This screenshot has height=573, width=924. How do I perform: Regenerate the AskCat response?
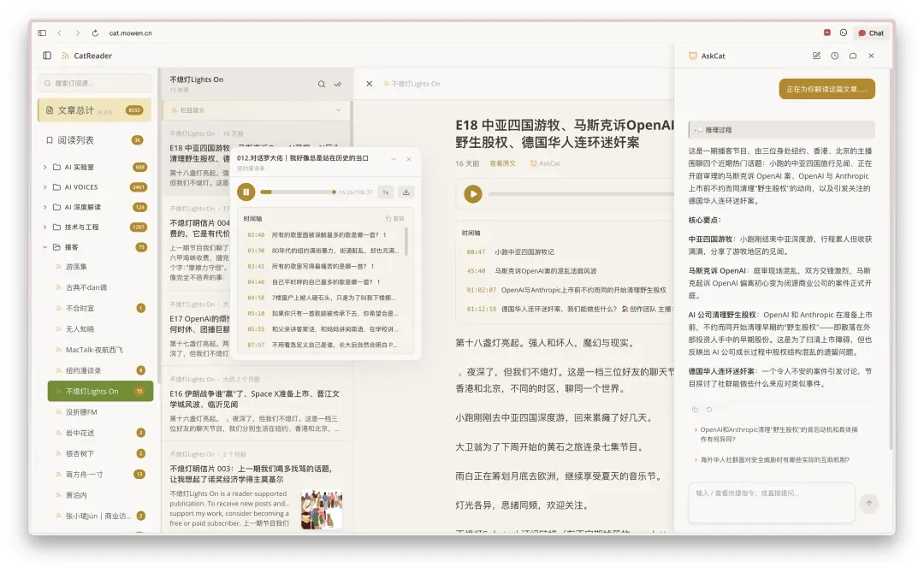pos(709,410)
